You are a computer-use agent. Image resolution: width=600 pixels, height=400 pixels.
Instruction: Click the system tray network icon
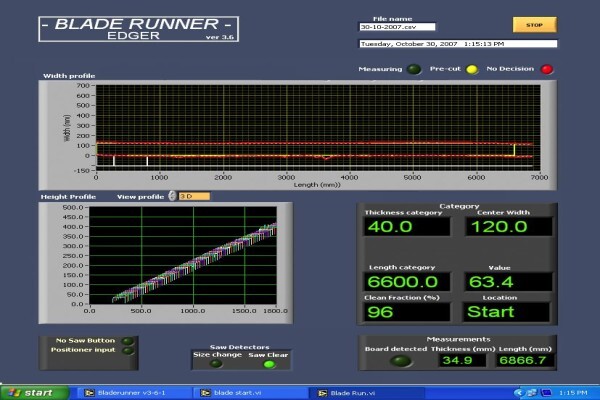pos(532,393)
